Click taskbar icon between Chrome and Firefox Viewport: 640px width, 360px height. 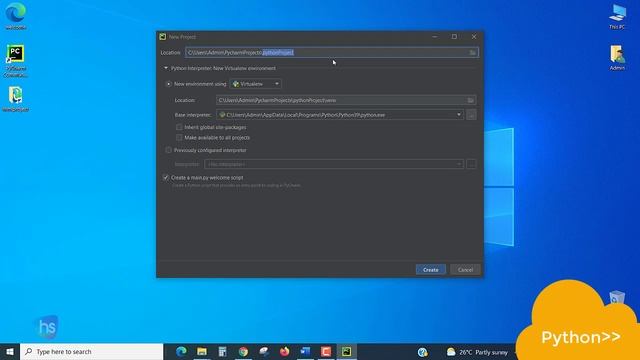click(x=264, y=351)
